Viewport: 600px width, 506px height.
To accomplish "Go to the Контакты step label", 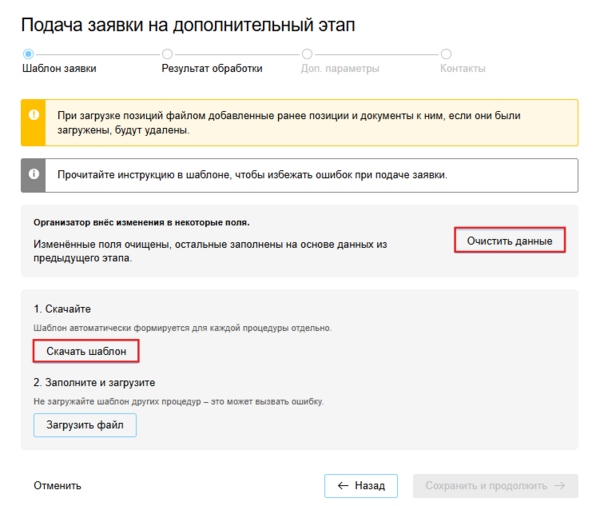I will 462,69.
